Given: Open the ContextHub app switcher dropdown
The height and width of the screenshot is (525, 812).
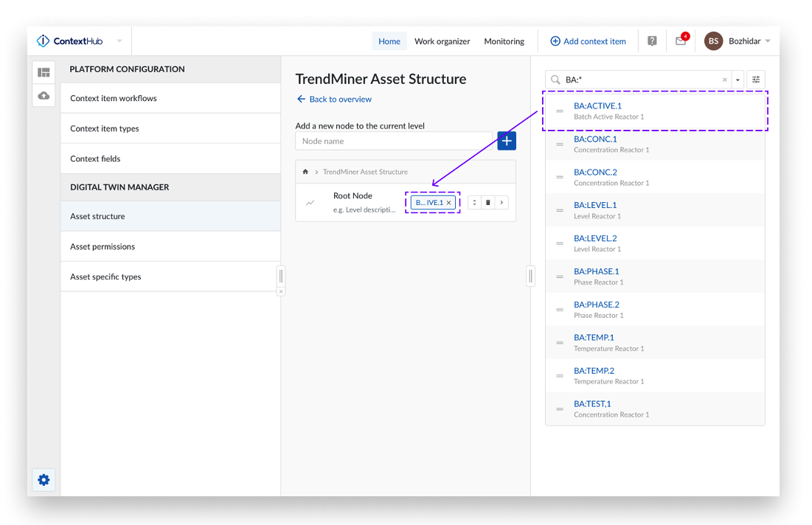Looking at the screenshot, I should click(119, 41).
